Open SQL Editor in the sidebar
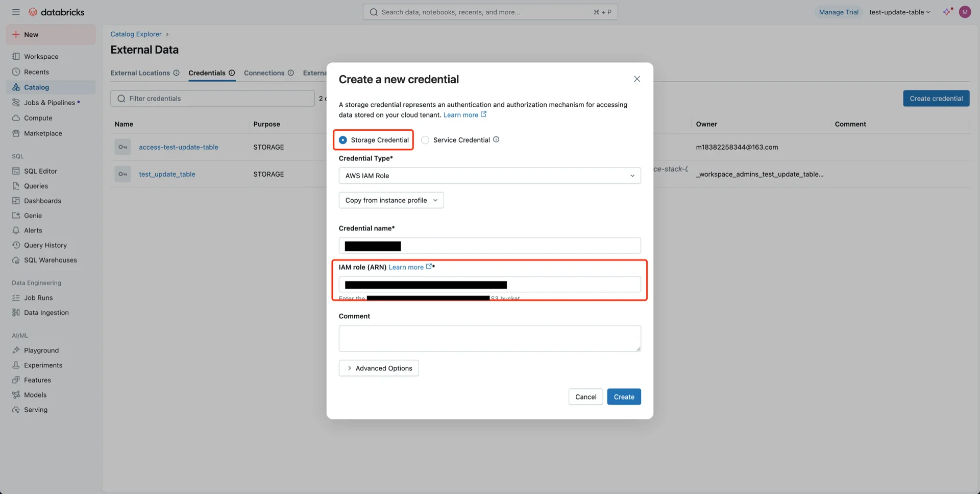The image size is (980, 494). pos(51,171)
